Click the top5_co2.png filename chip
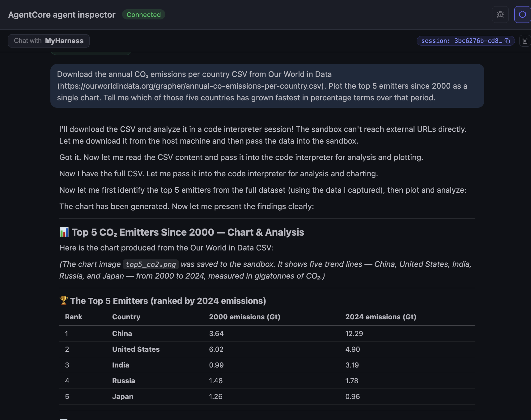531x420 pixels. pyautogui.click(x=151, y=264)
